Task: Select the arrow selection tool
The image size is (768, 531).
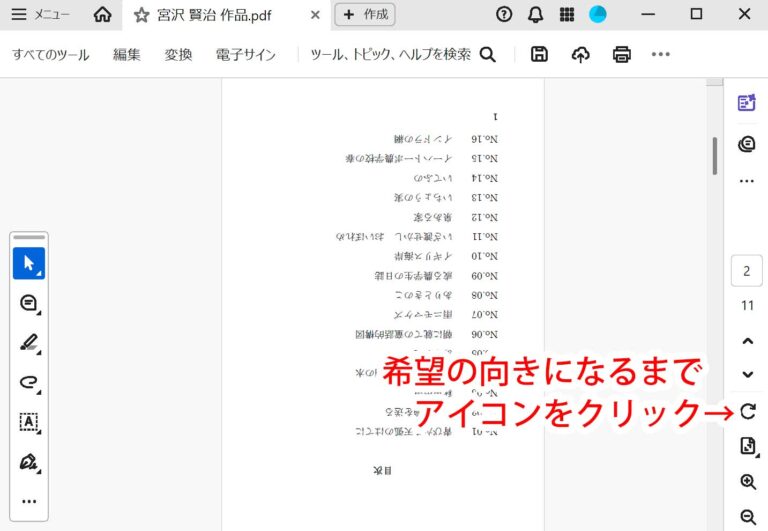Action: pos(29,264)
